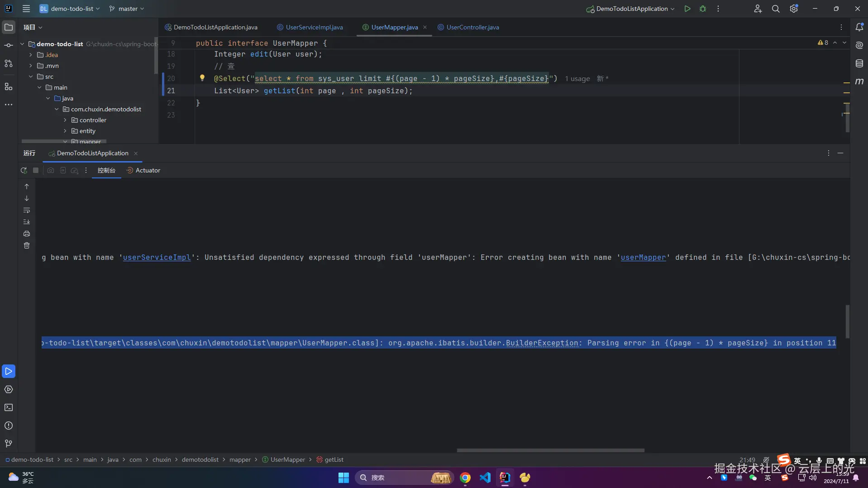Print the console output
The image size is (868, 488).
click(27, 234)
